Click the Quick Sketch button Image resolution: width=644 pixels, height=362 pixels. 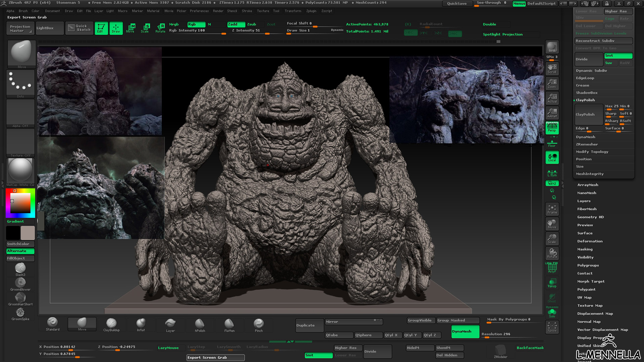pyautogui.click(x=79, y=28)
